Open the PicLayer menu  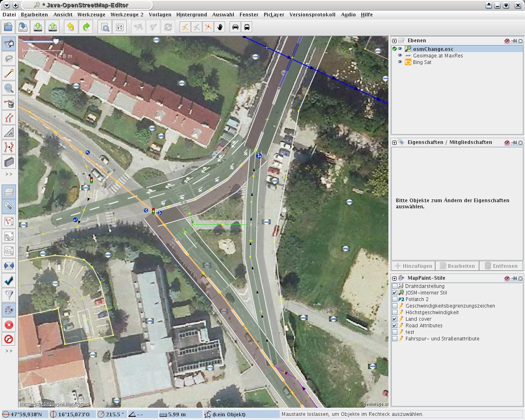274,14
